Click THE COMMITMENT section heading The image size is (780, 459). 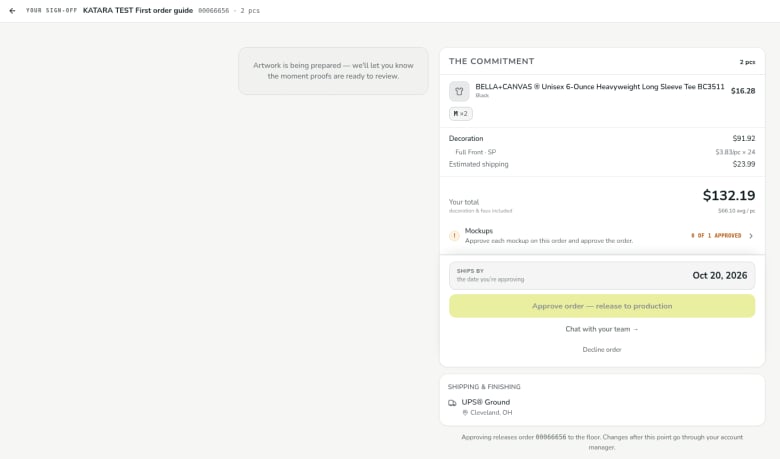click(491, 61)
